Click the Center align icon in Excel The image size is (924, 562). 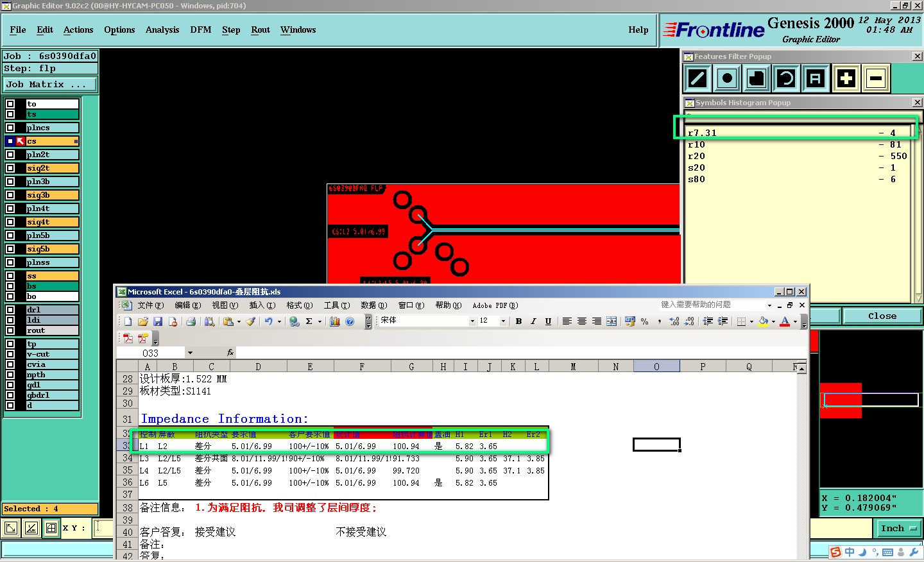pyautogui.click(x=582, y=321)
